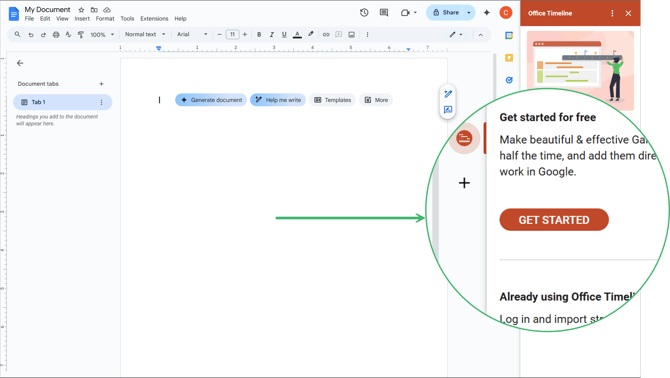Viewport: 670px width, 378px height.
Task: Print the document
Action: (56, 35)
